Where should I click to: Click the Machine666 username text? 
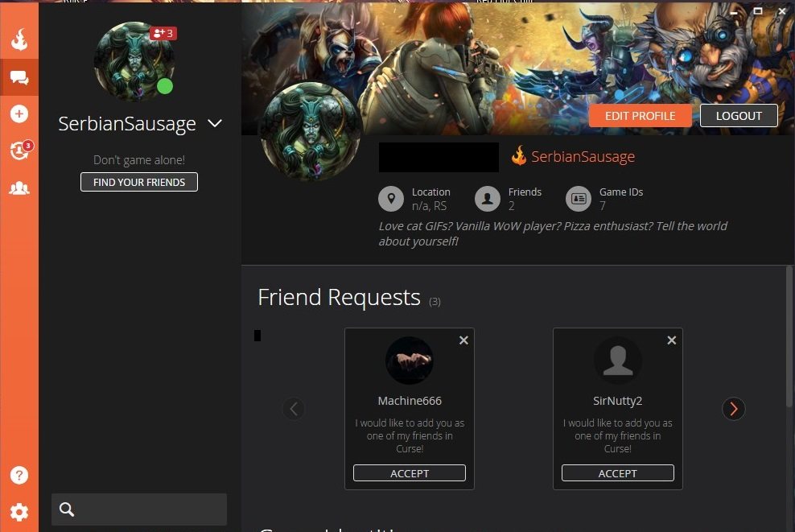pos(410,401)
